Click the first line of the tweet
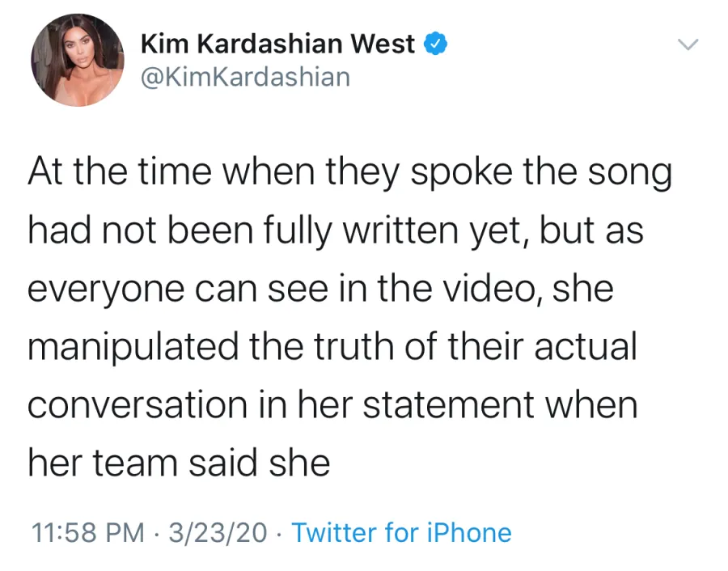Image resolution: width=728 pixels, height=571 pixels. 348,171
